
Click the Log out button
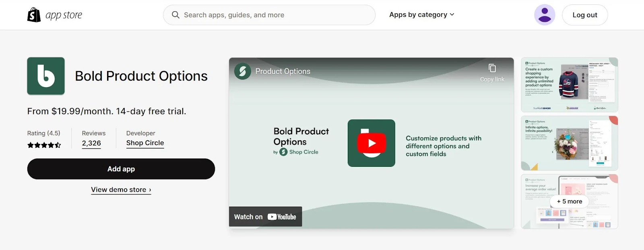tap(585, 15)
